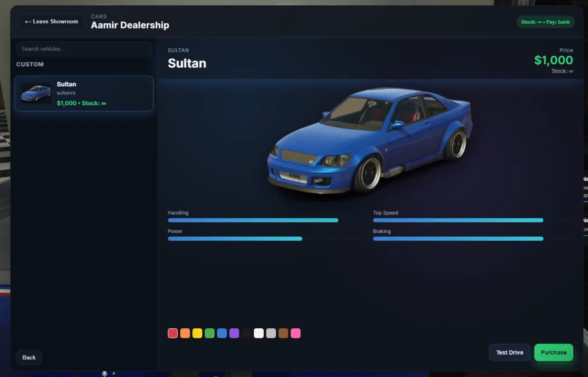The image size is (588, 377).
Task: Click the Back button
Action: point(29,357)
